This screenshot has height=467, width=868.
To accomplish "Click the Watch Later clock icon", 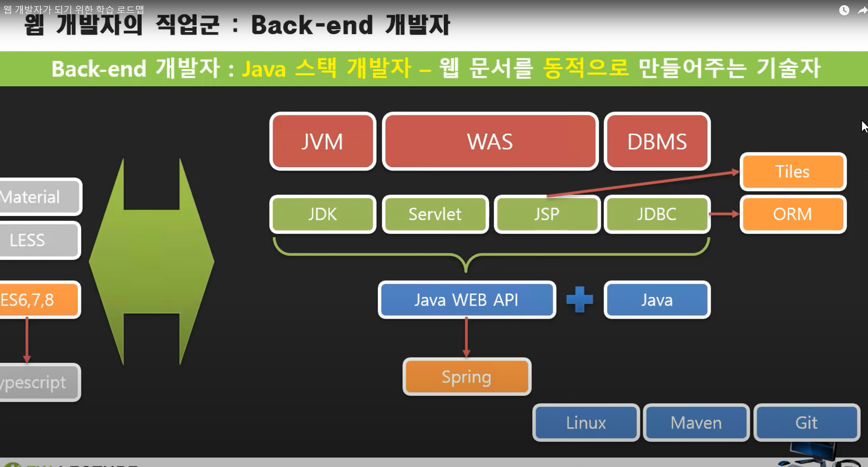I will (x=844, y=10).
